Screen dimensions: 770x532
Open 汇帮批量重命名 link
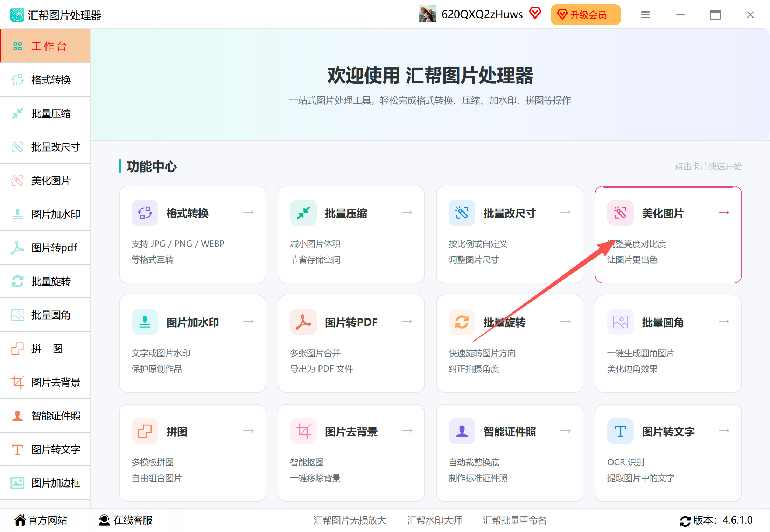pyautogui.click(x=514, y=520)
